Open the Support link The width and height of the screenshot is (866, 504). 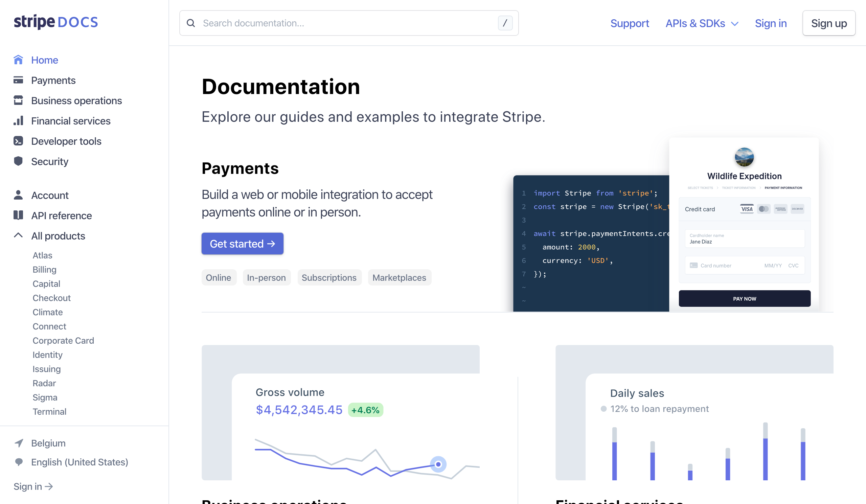(x=630, y=23)
